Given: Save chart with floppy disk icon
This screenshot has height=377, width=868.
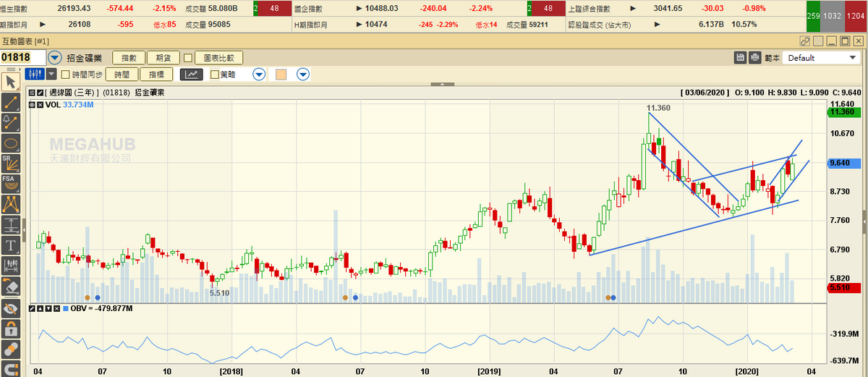Looking at the screenshot, I should (x=740, y=58).
